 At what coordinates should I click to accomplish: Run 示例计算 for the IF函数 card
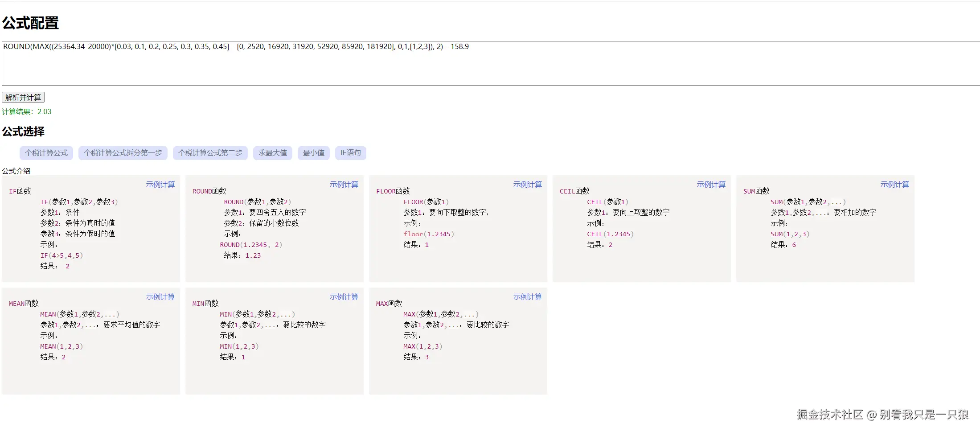point(161,184)
